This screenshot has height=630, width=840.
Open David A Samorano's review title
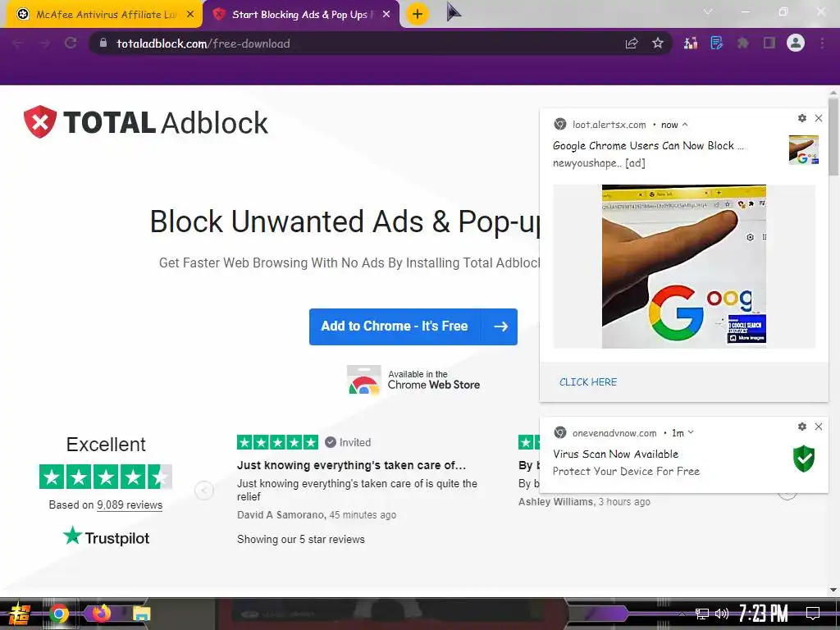(351, 466)
